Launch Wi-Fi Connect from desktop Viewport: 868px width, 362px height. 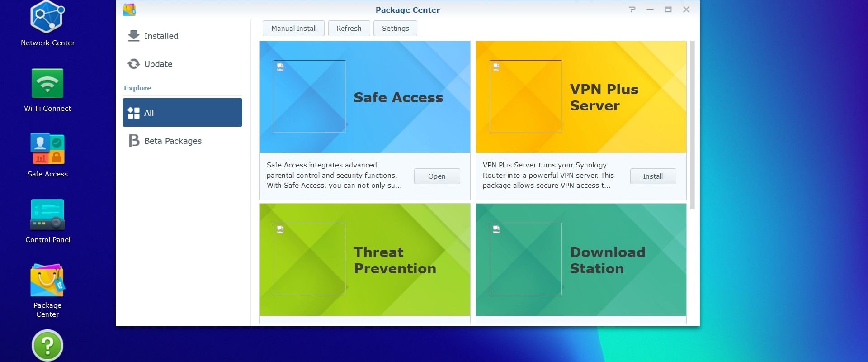click(x=47, y=84)
